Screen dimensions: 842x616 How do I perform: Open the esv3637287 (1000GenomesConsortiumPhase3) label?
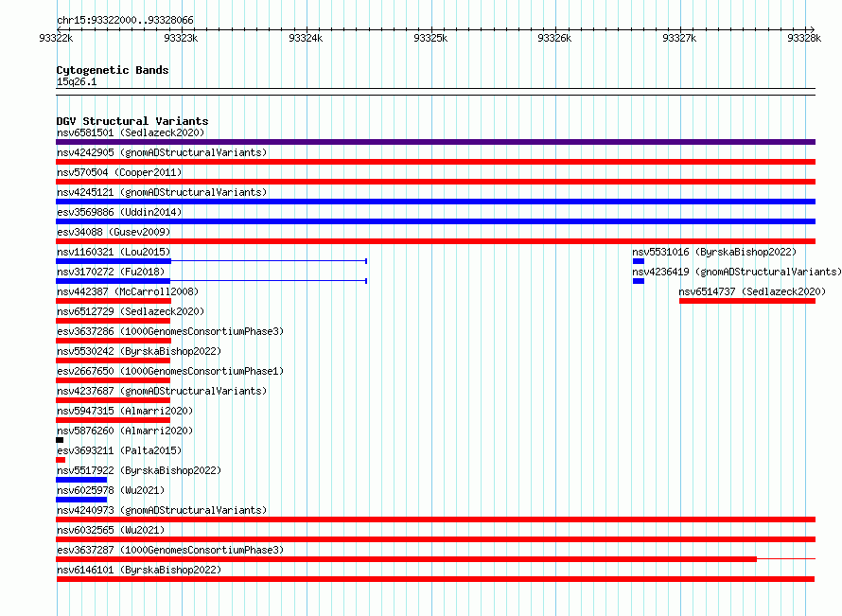click(x=170, y=550)
